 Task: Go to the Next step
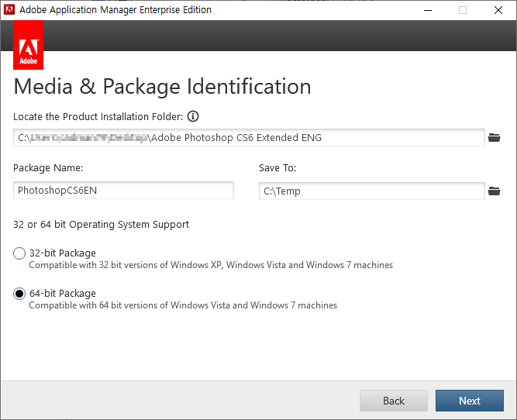[x=470, y=401]
